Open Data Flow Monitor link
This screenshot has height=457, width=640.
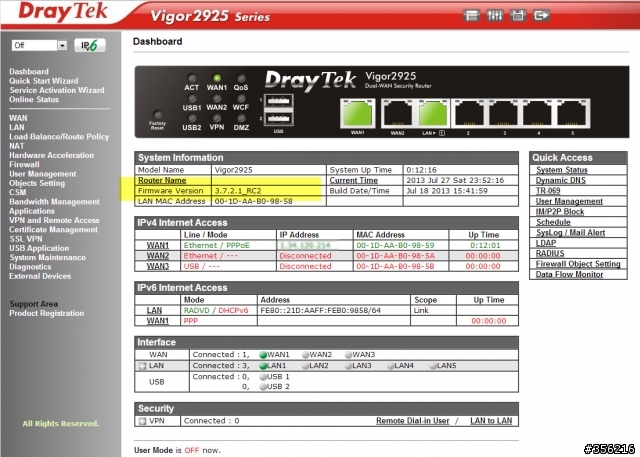(x=569, y=275)
